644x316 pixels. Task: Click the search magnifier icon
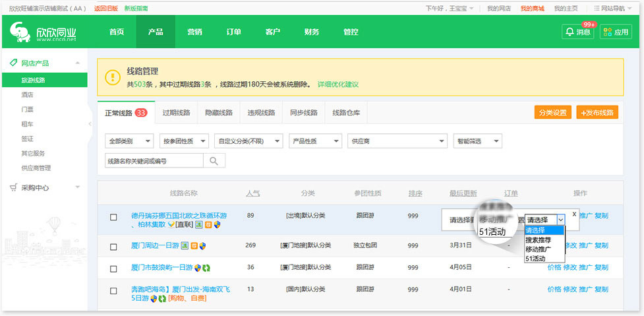tap(214, 160)
